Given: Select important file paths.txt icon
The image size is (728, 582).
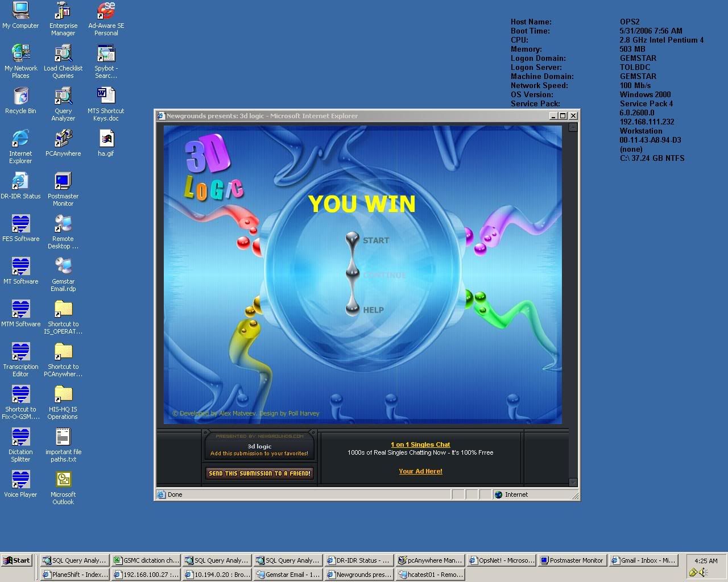Looking at the screenshot, I should point(63,445).
